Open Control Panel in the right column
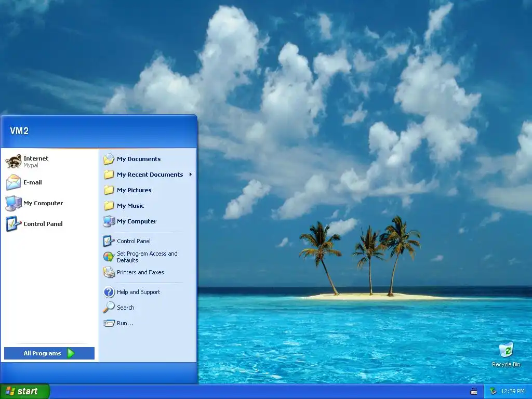Screen dimensions: 532x399 coord(148,241)
